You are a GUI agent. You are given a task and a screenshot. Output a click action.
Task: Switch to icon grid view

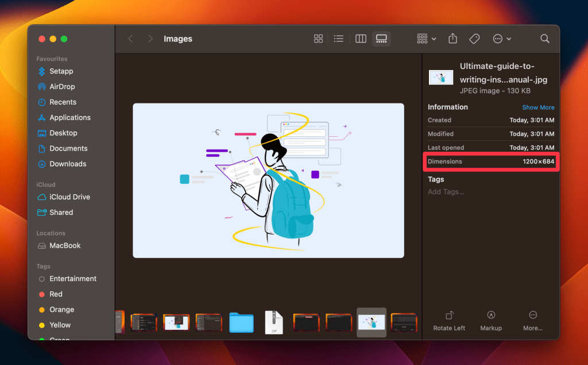tap(318, 39)
